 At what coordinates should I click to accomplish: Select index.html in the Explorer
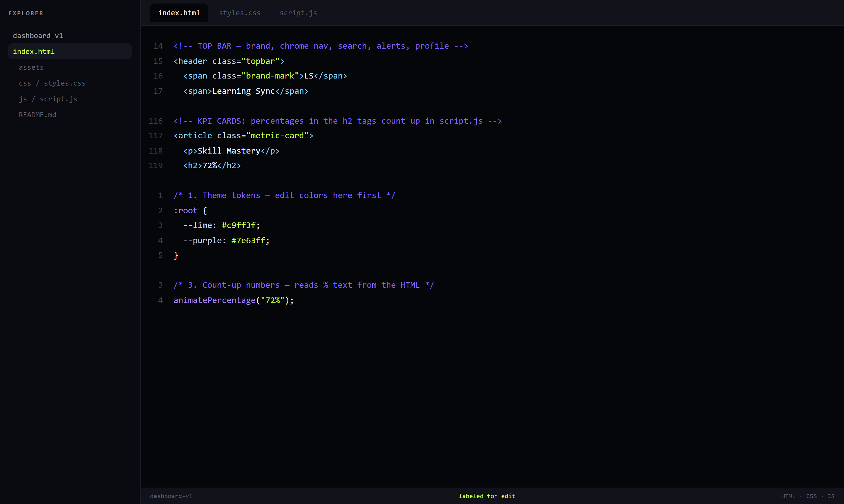coord(70,51)
